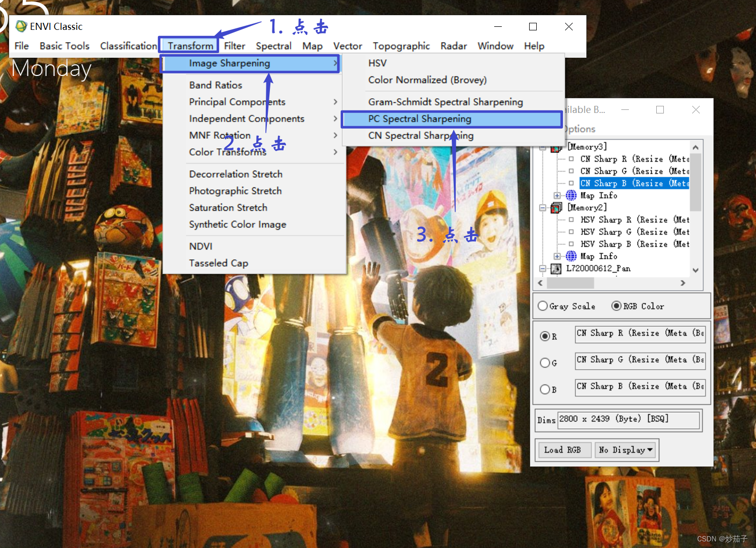Image resolution: width=756 pixels, height=548 pixels.
Task: Choose Color Normalized (Brovey)
Action: 427,80
